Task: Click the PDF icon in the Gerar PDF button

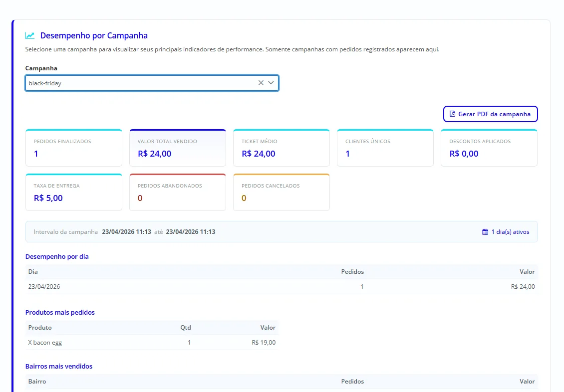Action: point(453,114)
